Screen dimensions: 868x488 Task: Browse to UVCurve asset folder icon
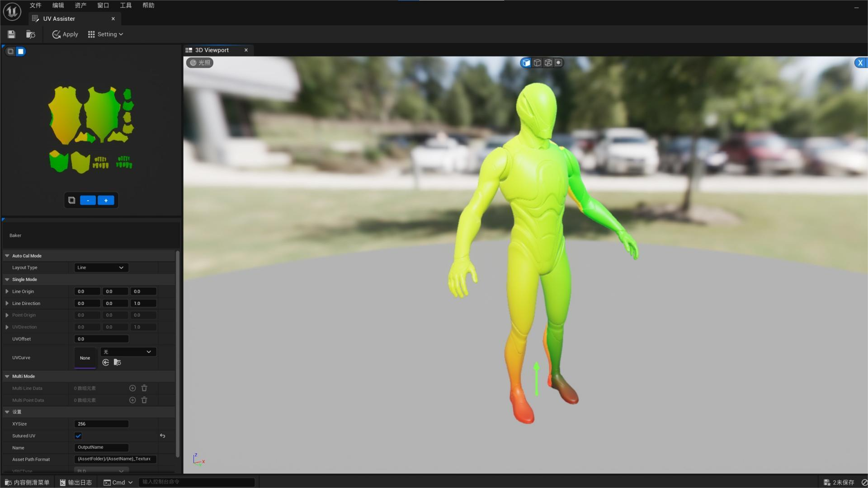(118, 362)
